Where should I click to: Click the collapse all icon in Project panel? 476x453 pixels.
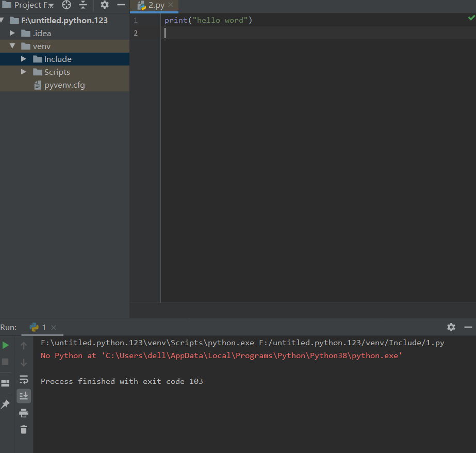[83, 5]
